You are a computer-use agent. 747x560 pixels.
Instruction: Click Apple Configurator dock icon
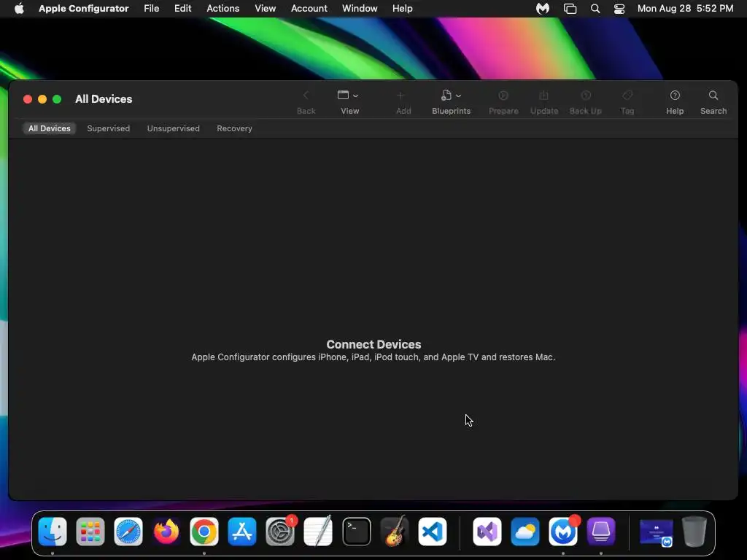[x=601, y=531]
